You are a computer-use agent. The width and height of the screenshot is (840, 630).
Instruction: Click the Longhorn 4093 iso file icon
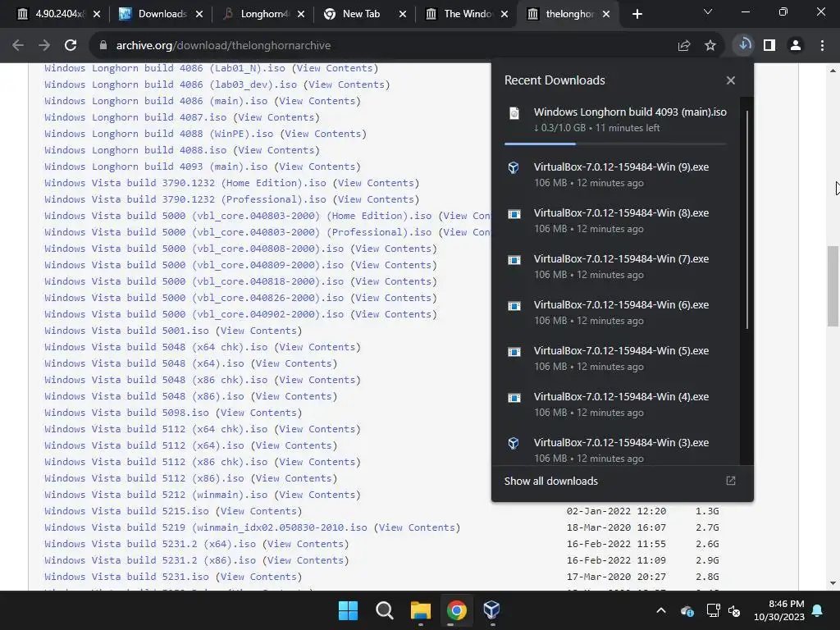(x=514, y=113)
